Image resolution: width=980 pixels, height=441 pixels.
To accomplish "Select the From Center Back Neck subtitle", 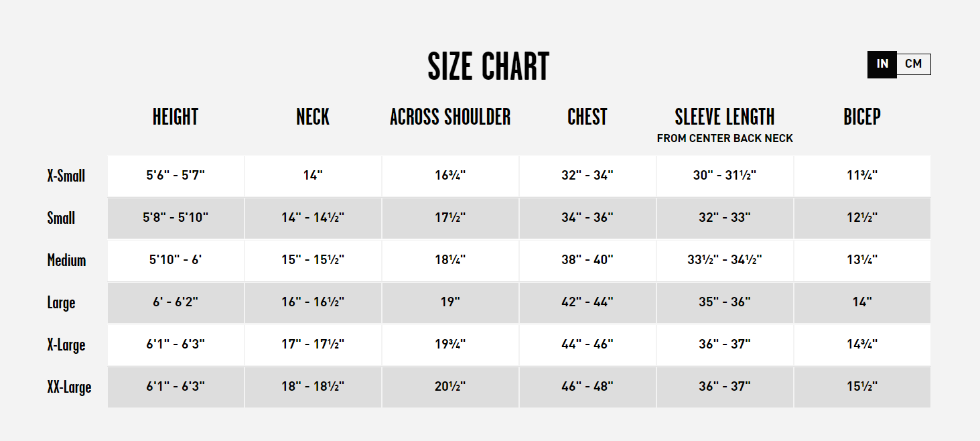I will click(725, 139).
